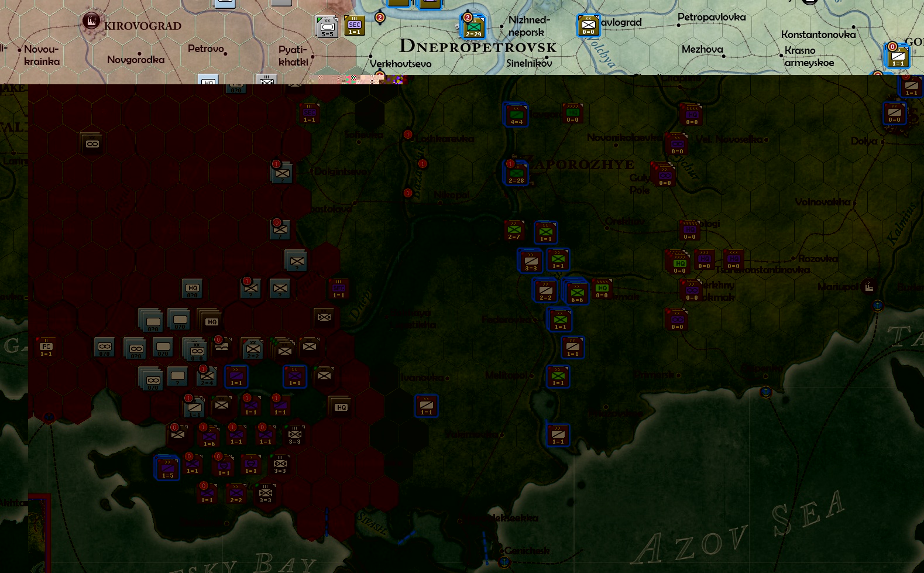This screenshot has width=924, height=573.
Task: Click the Vel. Novoselka town label
Action: [x=730, y=139]
